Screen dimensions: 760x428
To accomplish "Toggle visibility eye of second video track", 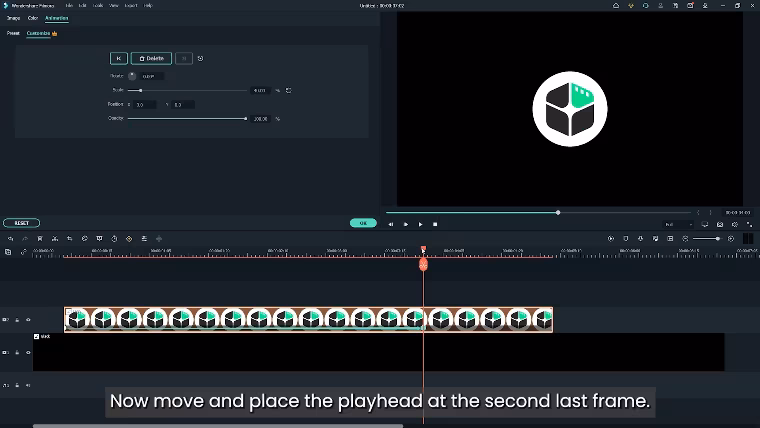I will pyautogui.click(x=28, y=352).
